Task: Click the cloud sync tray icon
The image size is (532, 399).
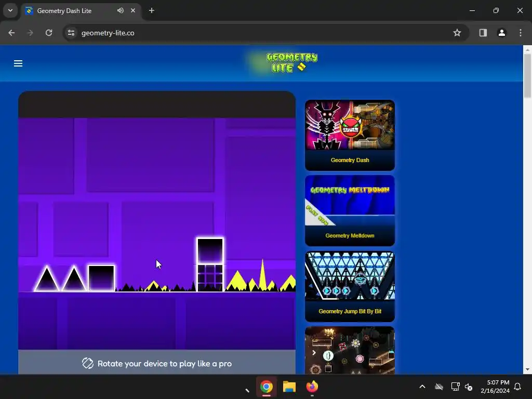Action: pyautogui.click(x=439, y=387)
